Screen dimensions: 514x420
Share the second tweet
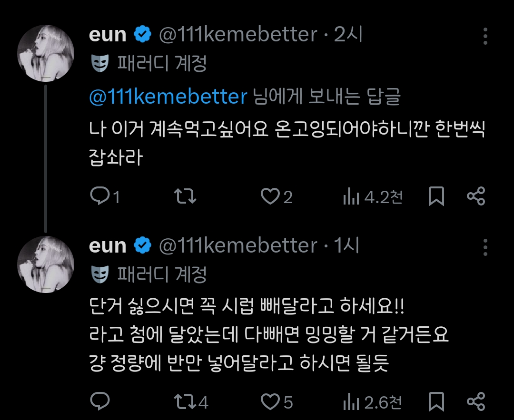(475, 402)
